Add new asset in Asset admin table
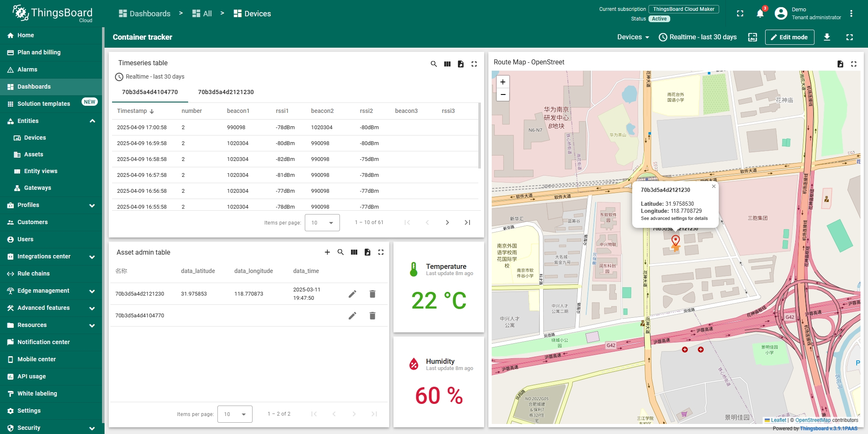 click(x=327, y=252)
